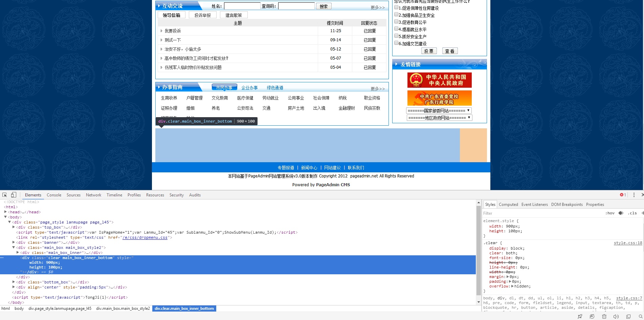The height and width of the screenshot is (320, 644).
Task: Collapse the page_style lanmupage div node
Action: (x=9, y=222)
